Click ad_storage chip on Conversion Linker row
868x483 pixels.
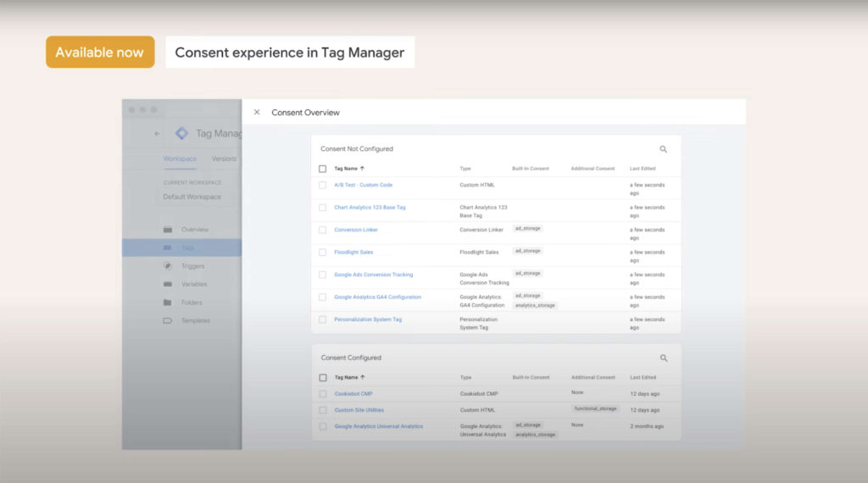tap(528, 228)
